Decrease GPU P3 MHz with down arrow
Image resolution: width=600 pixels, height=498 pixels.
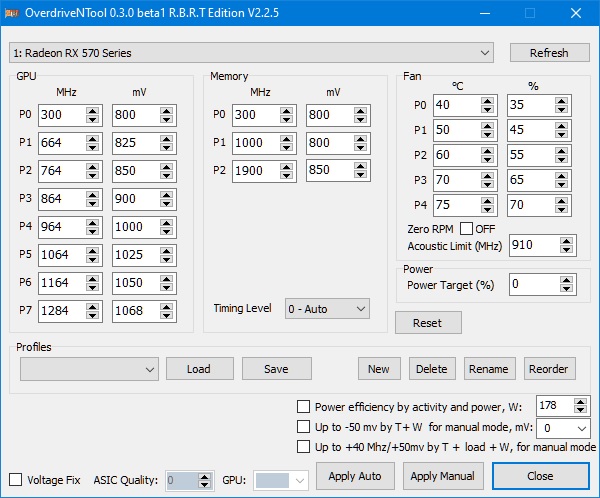click(x=93, y=204)
